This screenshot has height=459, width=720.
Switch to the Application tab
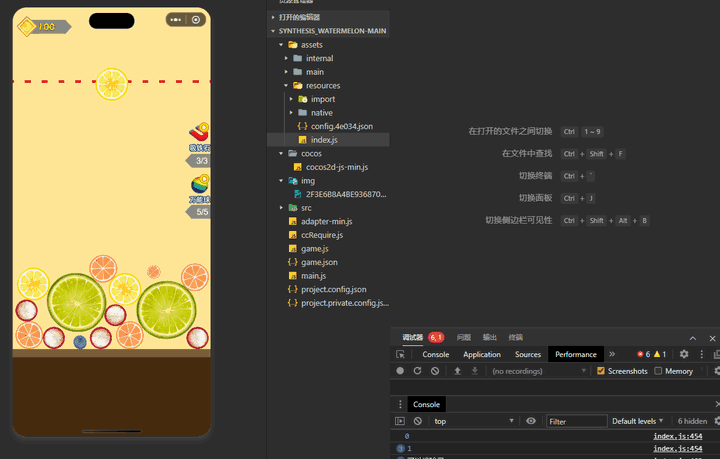point(481,354)
